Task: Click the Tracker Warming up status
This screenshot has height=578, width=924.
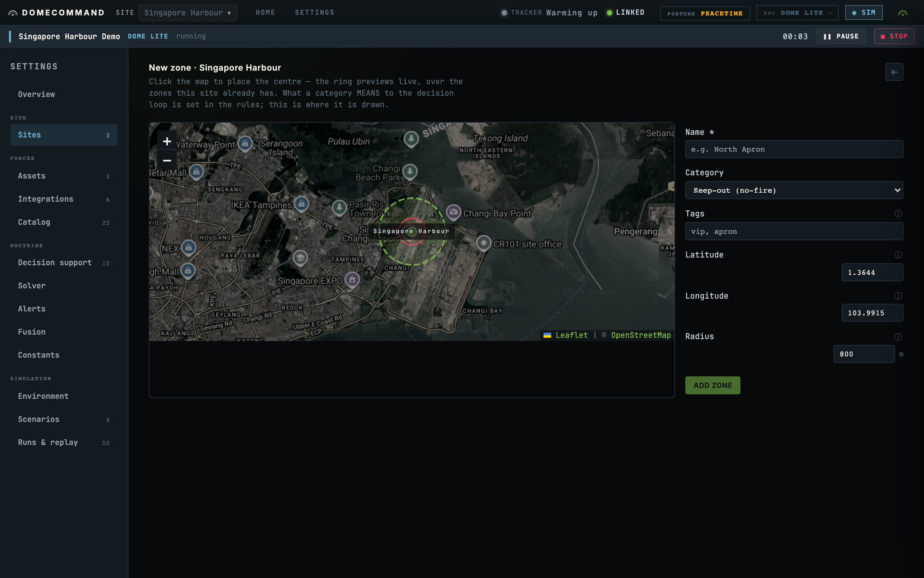Action: pyautogui.click(x=550, y=13)
